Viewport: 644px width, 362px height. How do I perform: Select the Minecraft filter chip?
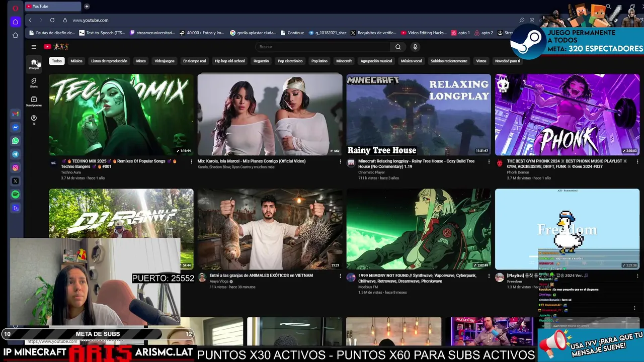pos(344,61)
